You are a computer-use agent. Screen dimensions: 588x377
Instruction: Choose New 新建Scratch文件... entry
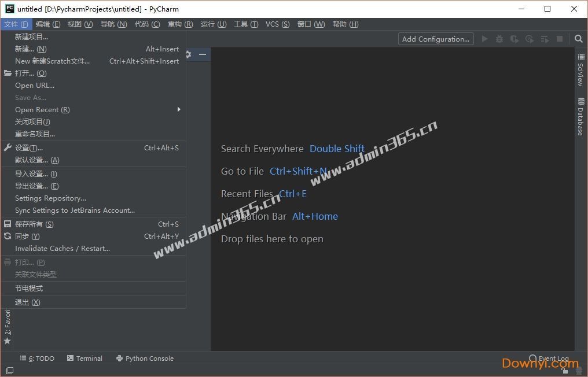tap(93, 61)
